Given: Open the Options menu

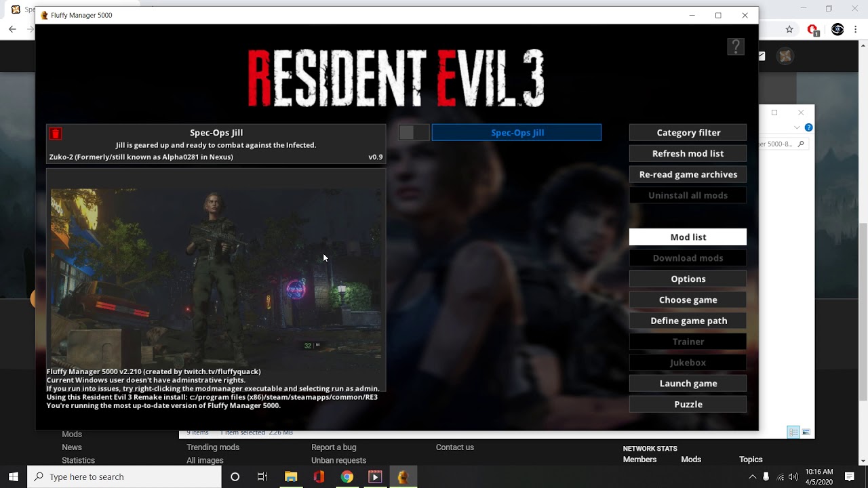Looking at the screenshot, I should 688,279.
